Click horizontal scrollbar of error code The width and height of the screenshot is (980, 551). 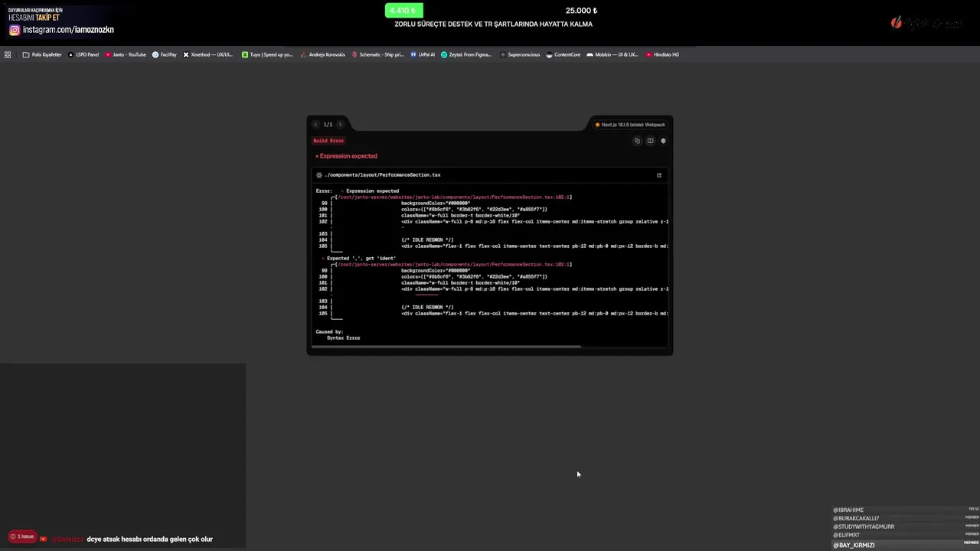tap(445, 347)
